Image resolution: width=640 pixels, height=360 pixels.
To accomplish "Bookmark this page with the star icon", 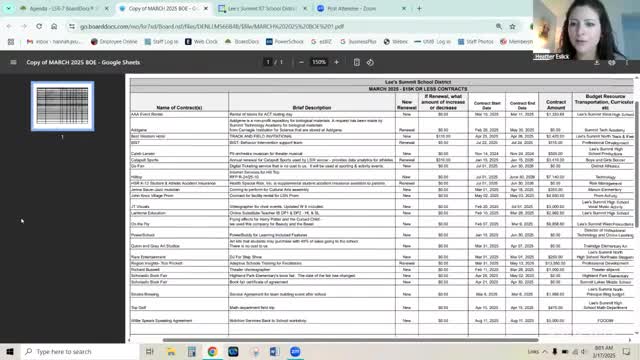I will (513, 27).
